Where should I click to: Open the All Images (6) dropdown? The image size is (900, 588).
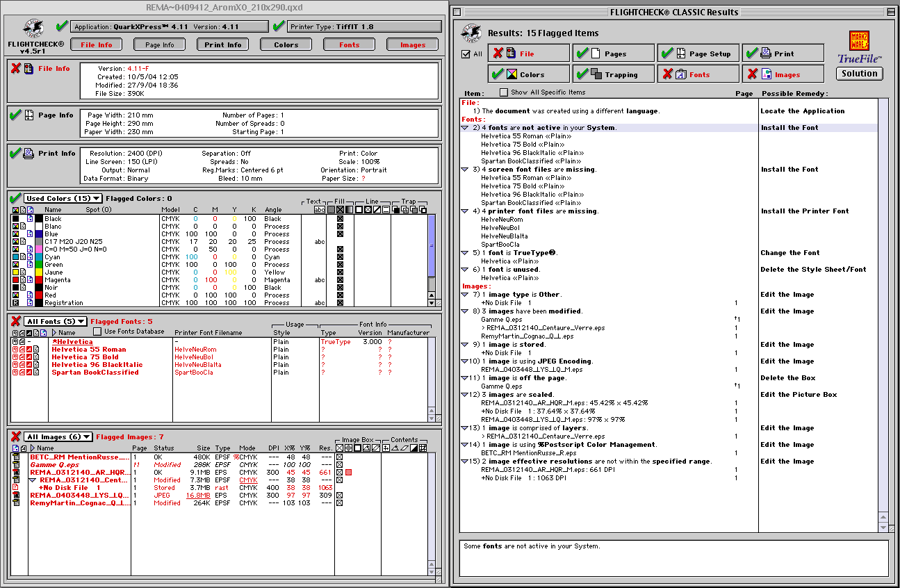[58, 436]
